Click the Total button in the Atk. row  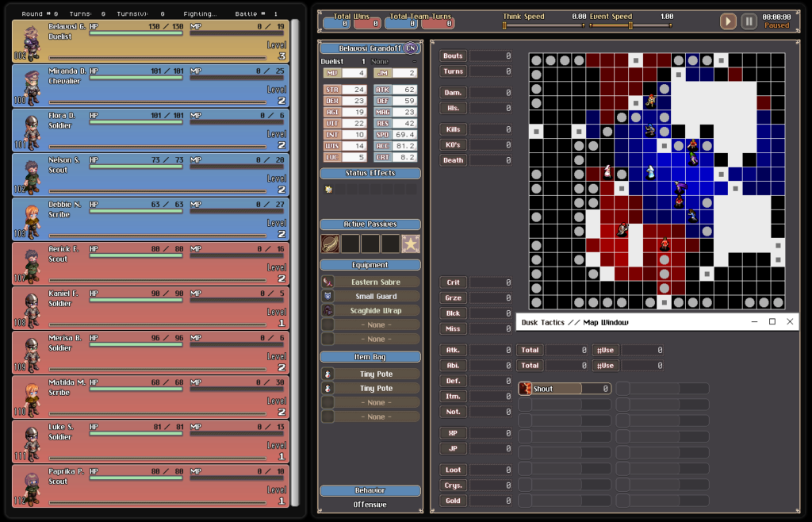[x=529, y=350]
